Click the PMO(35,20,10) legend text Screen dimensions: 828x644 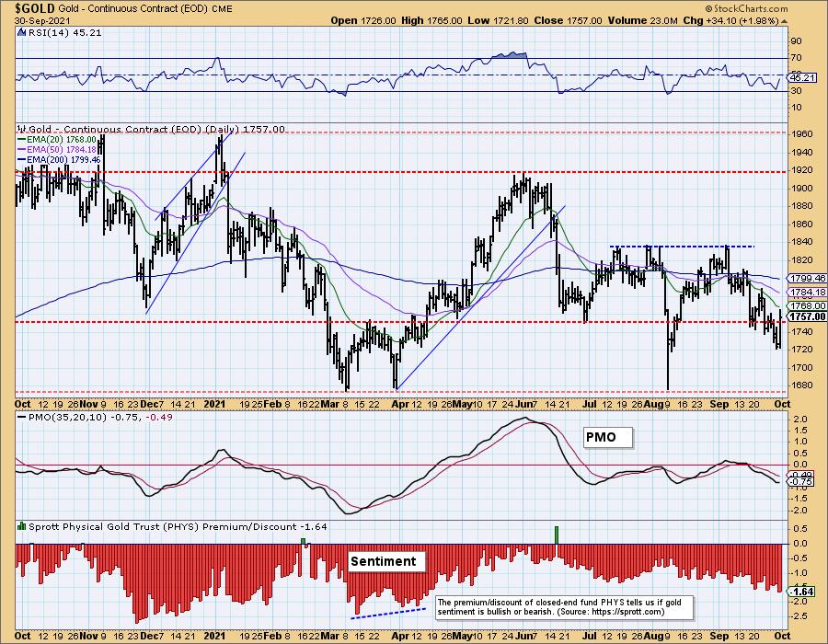(95, 417)
